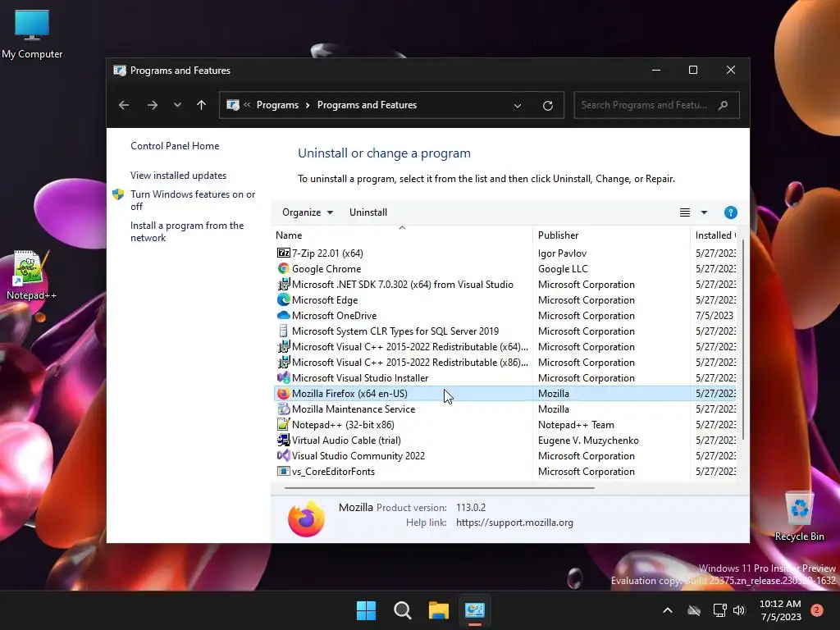The height and width of the screenshot is (630, 840).
Task: Go back with the back arrow
Action: [124, 105]
